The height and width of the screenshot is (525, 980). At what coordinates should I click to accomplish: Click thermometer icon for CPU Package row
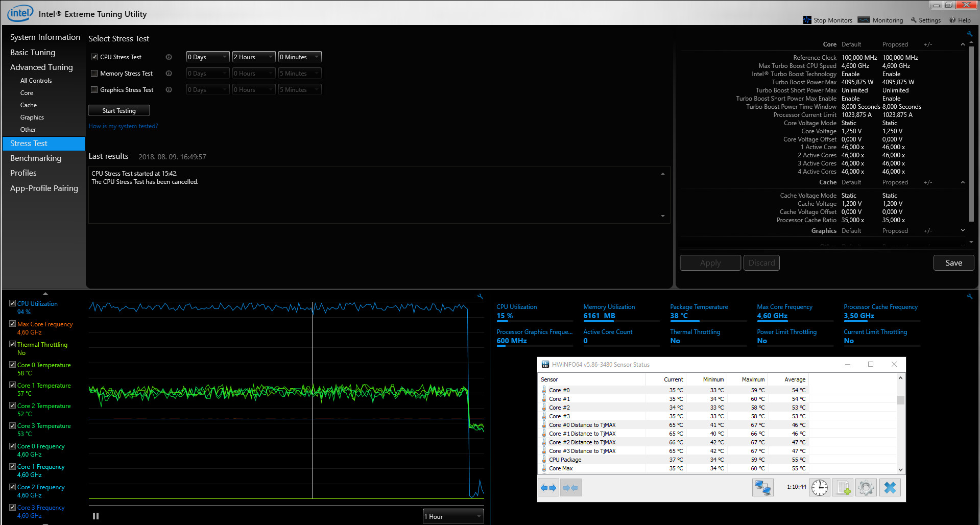pos(544,460)
